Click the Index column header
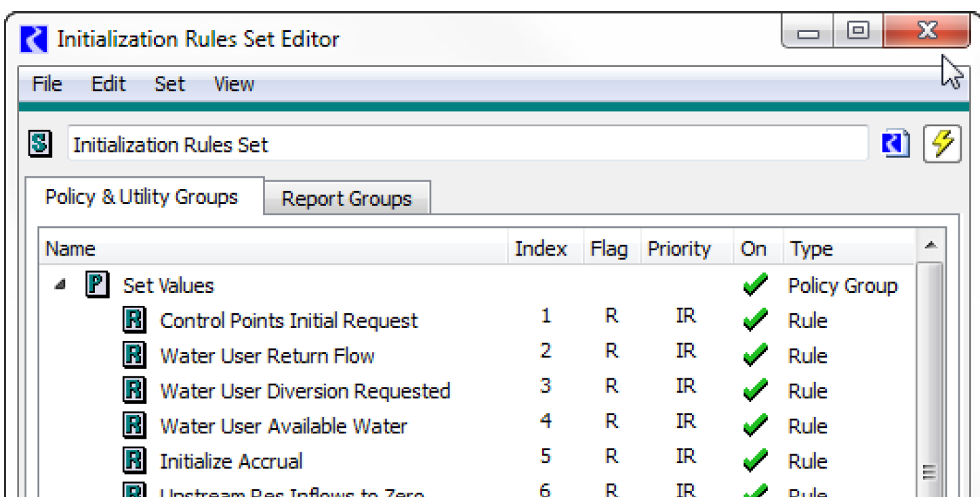 click(540, 249)
